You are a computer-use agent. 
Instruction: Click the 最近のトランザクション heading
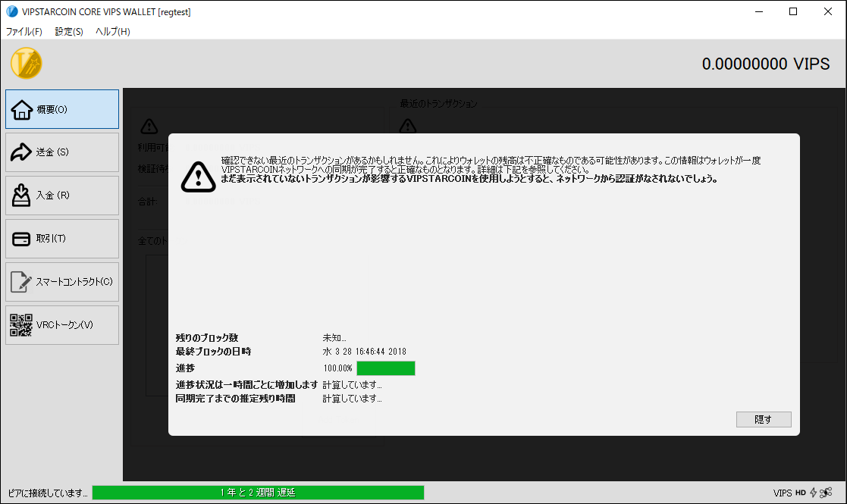coord(438,104)
